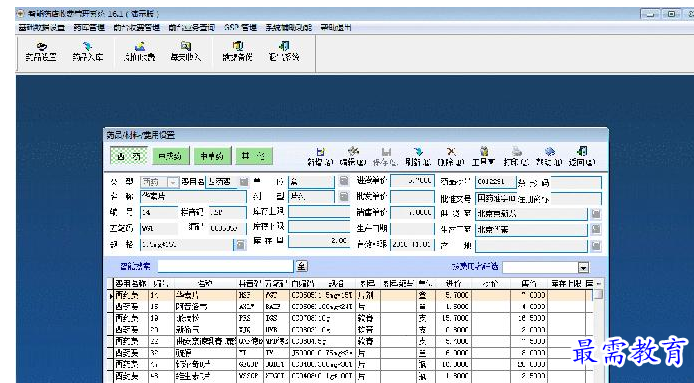Click the 编号 input field
Image resolution: width=694 pixels, height=383 pixels.
158,213
